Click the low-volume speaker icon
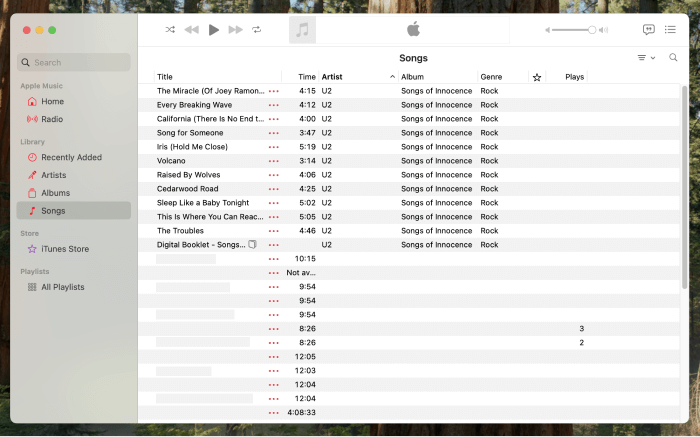 (547, 30)
